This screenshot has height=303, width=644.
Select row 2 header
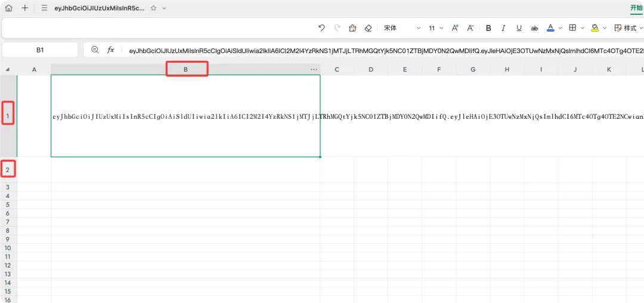click(8, 169)
